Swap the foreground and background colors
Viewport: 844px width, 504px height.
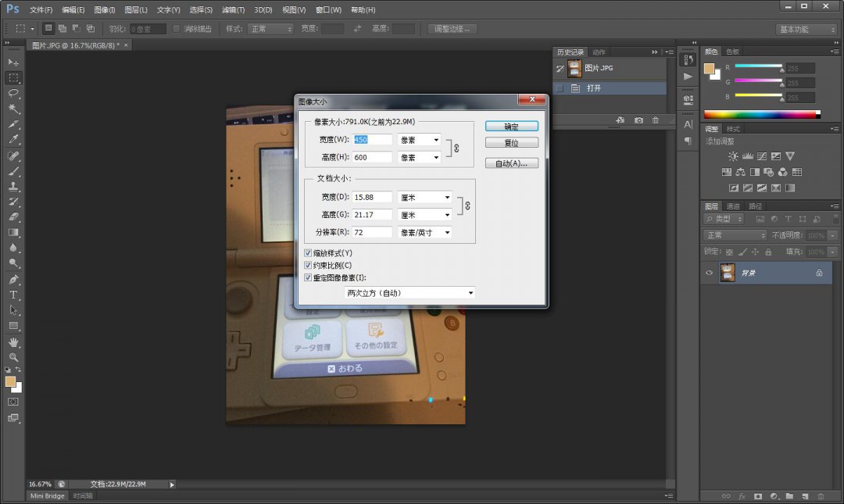pos(18,370)
